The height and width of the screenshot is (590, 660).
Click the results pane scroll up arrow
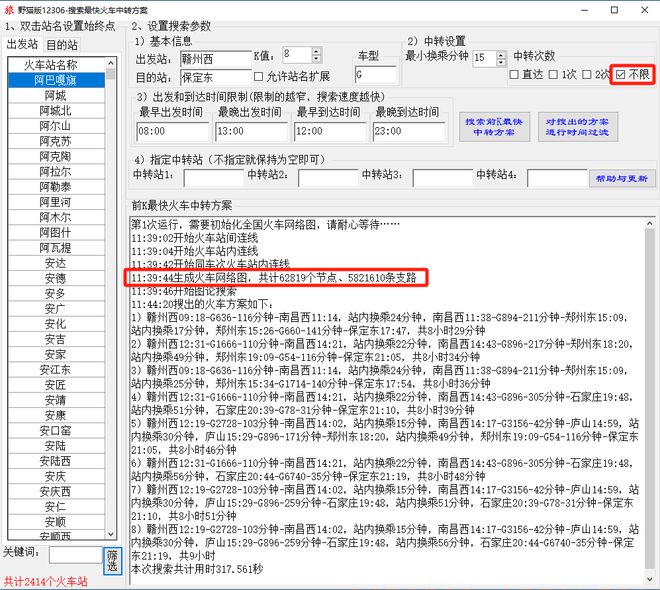coord(649,223)
